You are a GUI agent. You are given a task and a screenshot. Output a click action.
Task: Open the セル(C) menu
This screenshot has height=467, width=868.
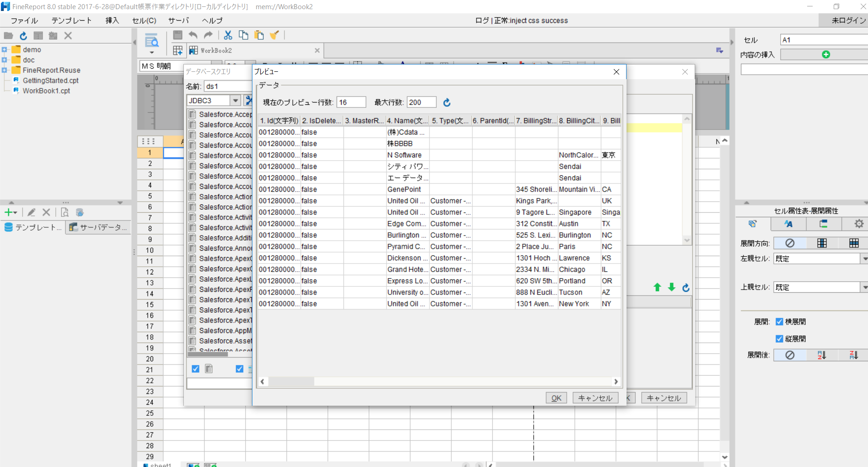(x=144, y=21)
